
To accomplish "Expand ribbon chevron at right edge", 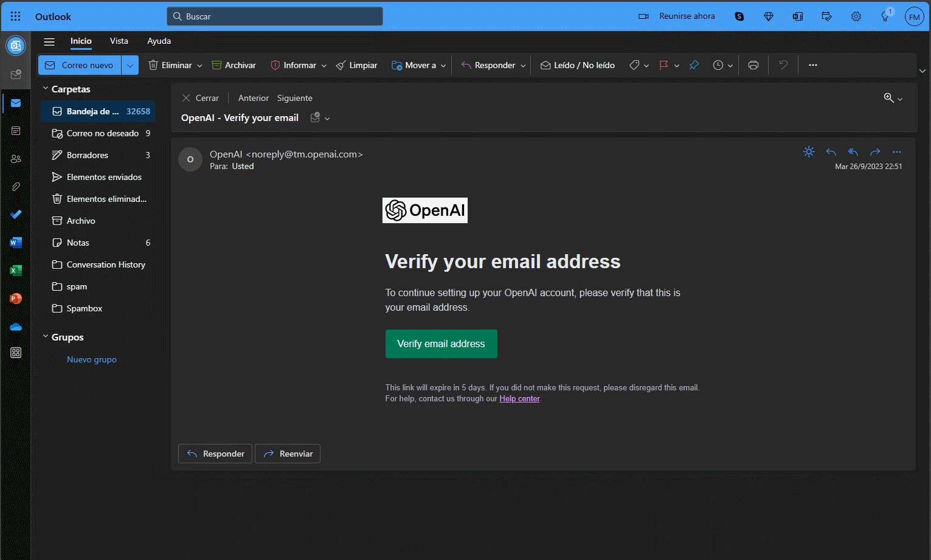I will 922,71.
